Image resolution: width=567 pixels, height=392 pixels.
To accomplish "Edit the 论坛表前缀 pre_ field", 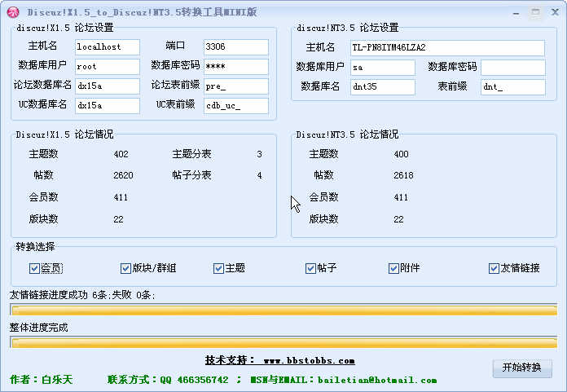I will (x=236, y=86).
